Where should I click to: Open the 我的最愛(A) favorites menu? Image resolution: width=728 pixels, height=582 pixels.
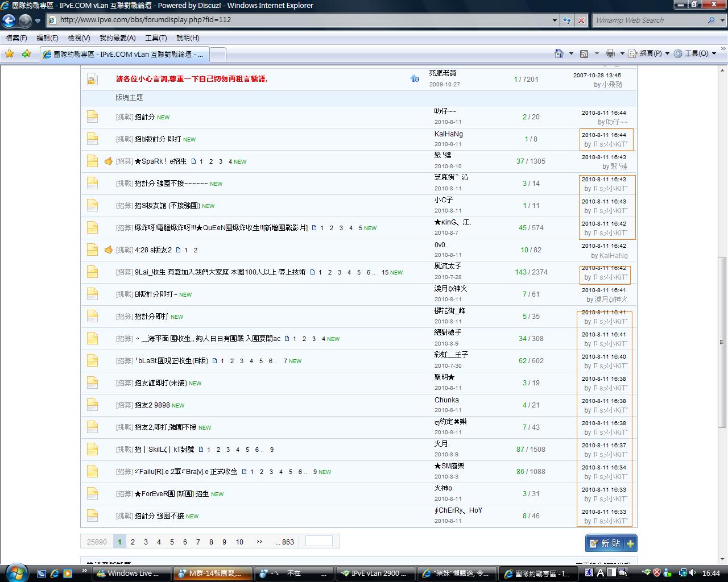point(117,38)
